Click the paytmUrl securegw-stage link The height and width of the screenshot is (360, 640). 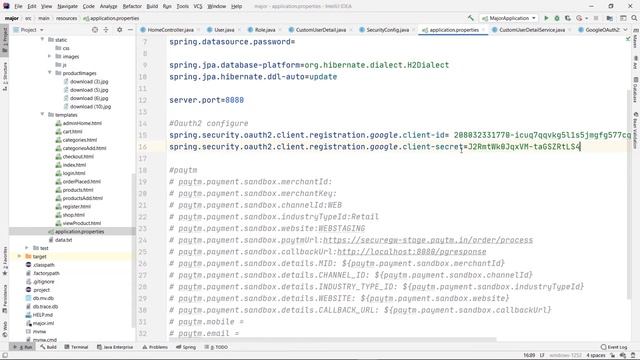click(x=428, y=240)
